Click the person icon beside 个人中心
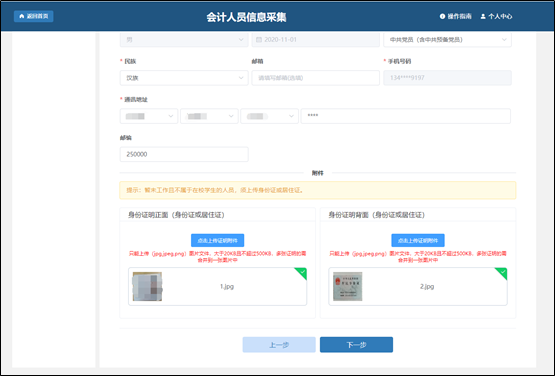 (x=483, y=16)
